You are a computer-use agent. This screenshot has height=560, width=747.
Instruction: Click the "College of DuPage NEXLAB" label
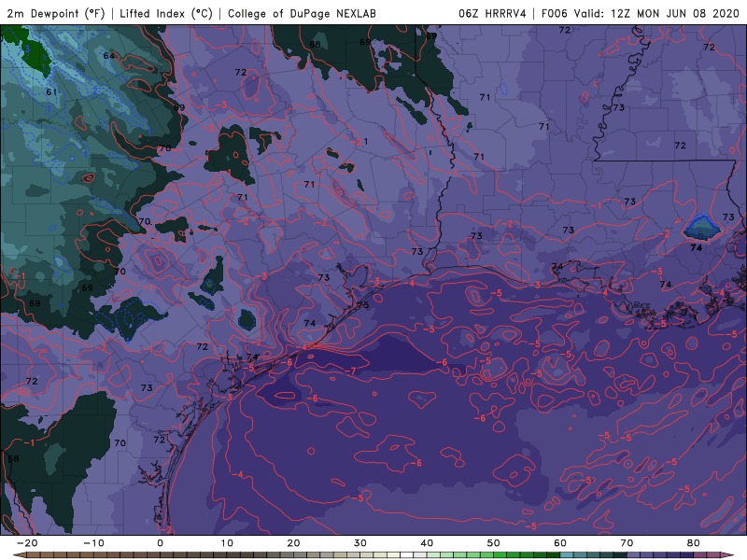[302, 13]
